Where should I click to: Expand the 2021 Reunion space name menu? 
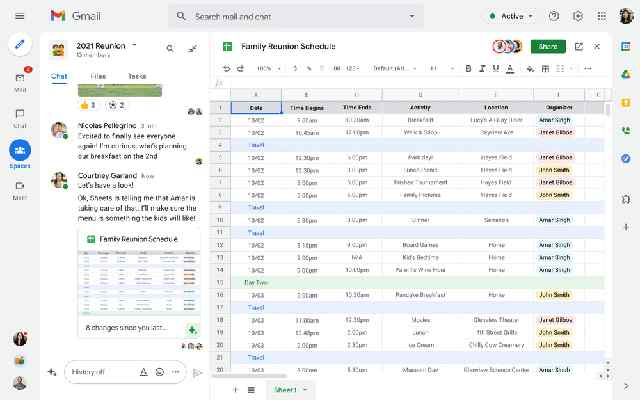coord(134,45)
